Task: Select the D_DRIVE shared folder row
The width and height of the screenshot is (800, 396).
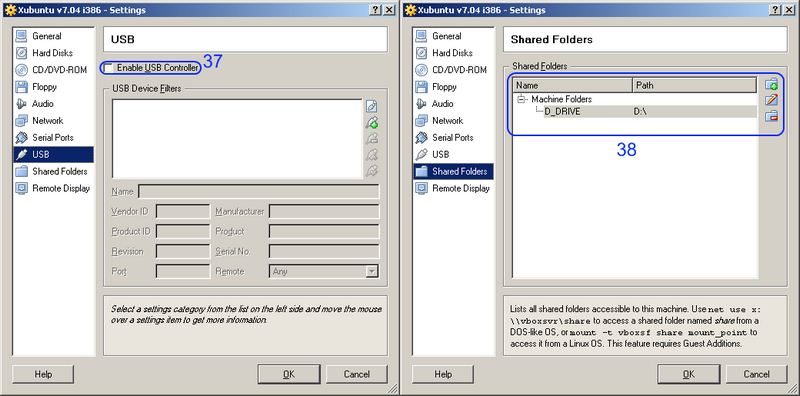Action: [650, 112]
